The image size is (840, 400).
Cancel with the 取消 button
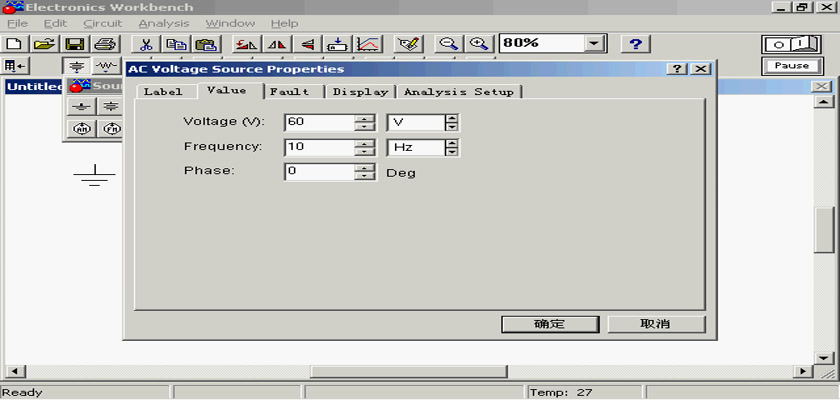pos(656,324)
